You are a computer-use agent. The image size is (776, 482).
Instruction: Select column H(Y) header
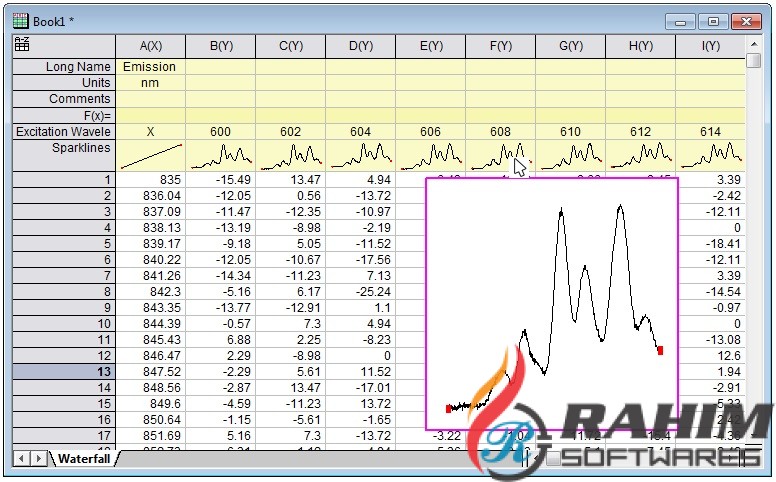point(640,46)
